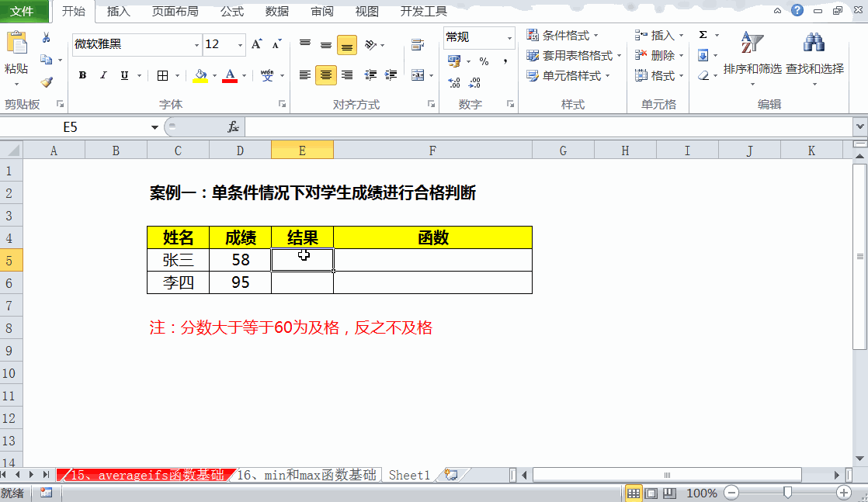The width and height of the screenshot is (868, 502).
Task: Click the Cut scissors icon
Action: tap(46, 38)
